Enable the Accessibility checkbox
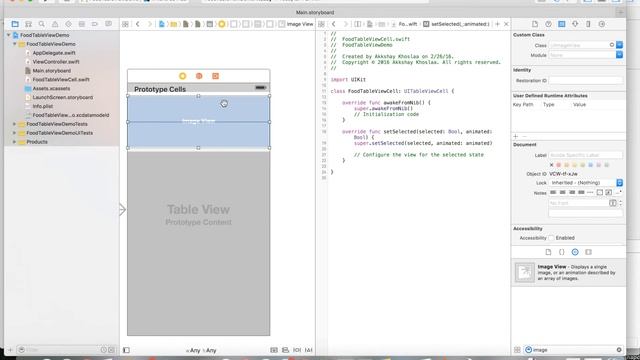This screenshot has height=360, width=640. 551,238
